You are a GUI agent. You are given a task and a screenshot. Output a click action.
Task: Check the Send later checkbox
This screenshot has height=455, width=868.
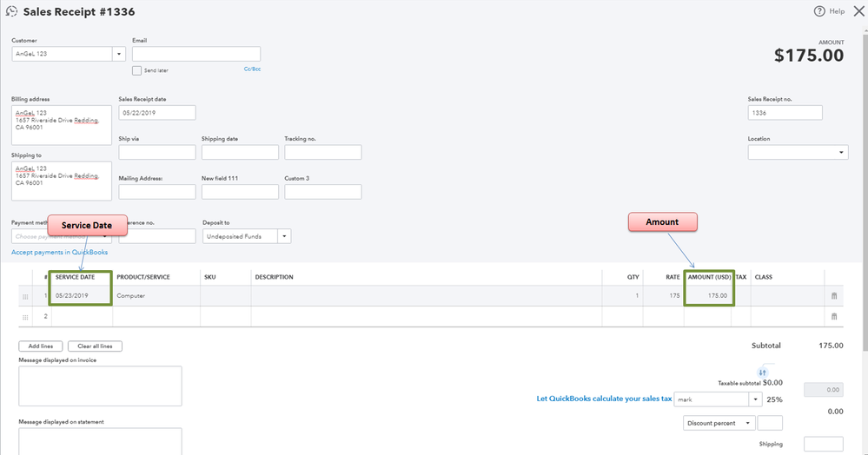[x=136, y=70]
